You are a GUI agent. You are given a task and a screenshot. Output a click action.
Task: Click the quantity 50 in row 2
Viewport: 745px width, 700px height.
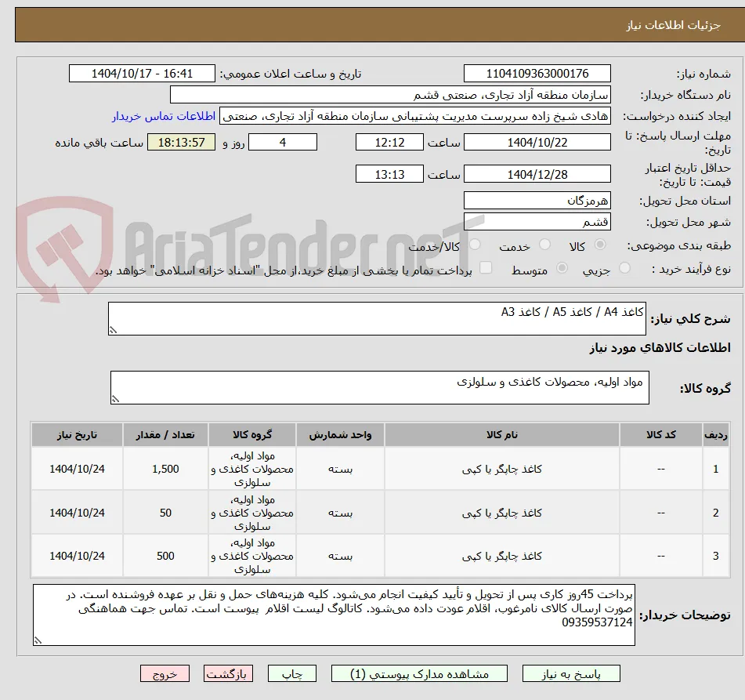pyautogui.click(x=165, y=513)
